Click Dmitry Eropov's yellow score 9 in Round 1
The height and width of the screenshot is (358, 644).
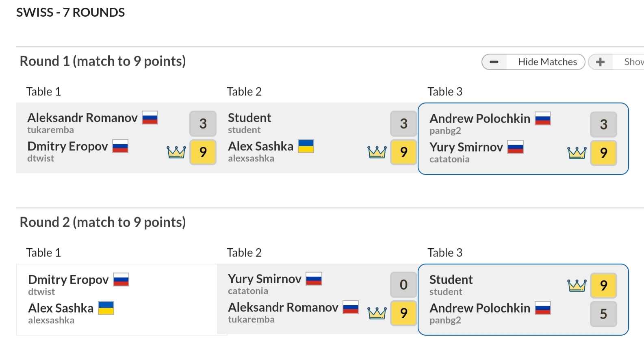coord(203,152)
